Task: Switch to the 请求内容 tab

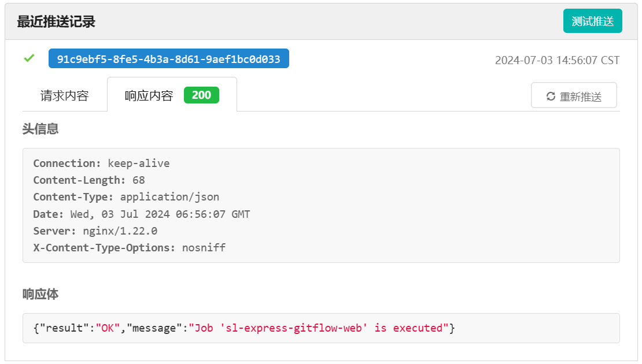Action: (x=64, y=95)
